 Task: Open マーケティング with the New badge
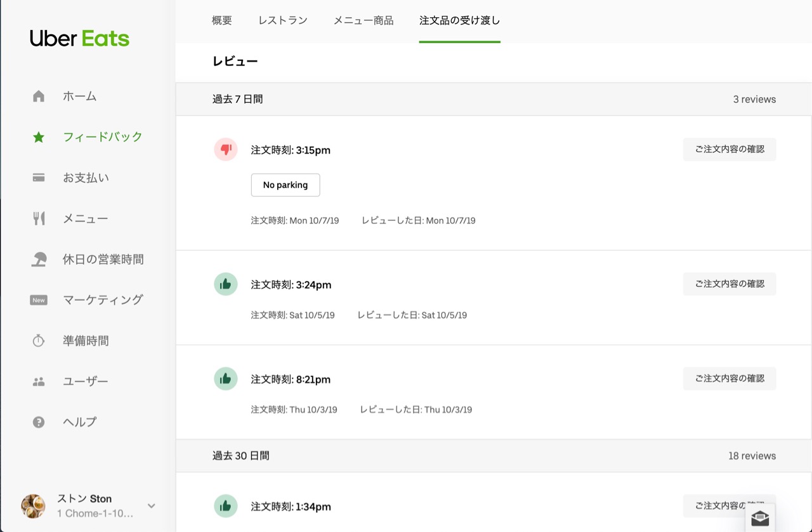[x=102, y=300]
